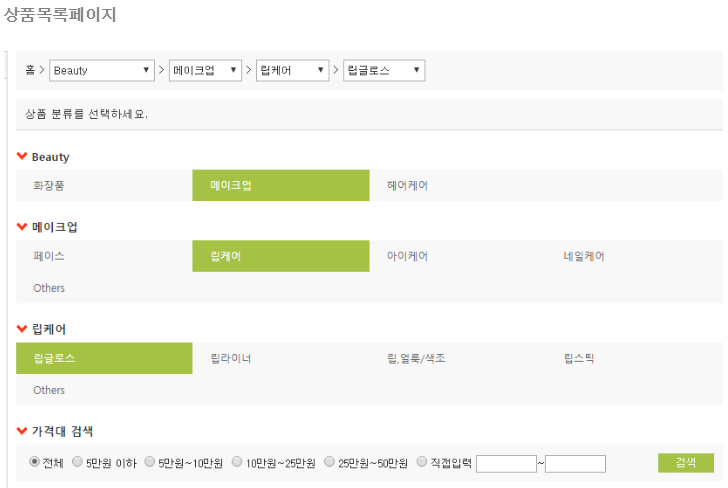Collapse the 메이크업 section red chevron

coord(22,227)
